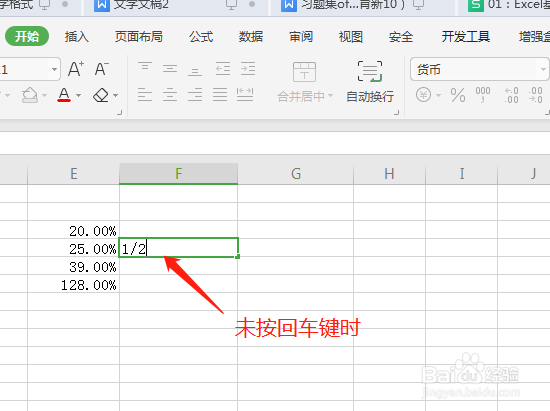Viewport: 550px width, 411px height.
Task: Increase font size with A+ icon
Action: click(x=76, y=69)
